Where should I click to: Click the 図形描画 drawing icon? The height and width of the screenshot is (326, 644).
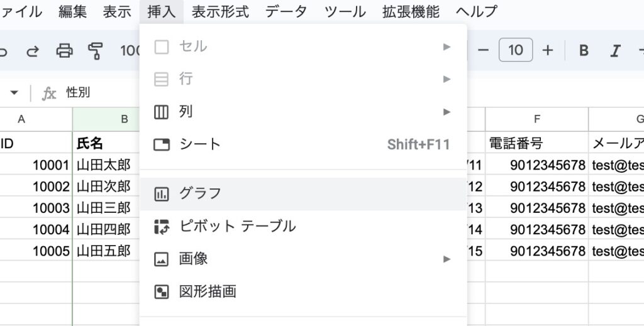[x=162, y=291]
